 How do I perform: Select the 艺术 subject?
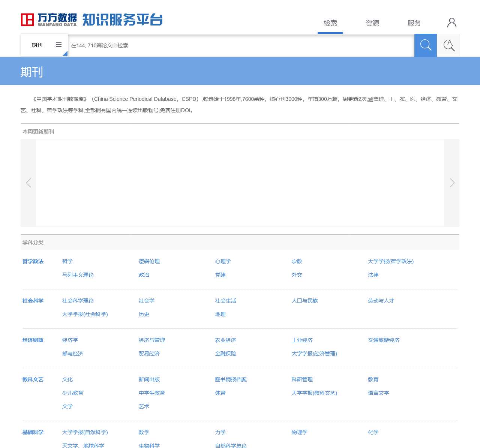[144, 407]
